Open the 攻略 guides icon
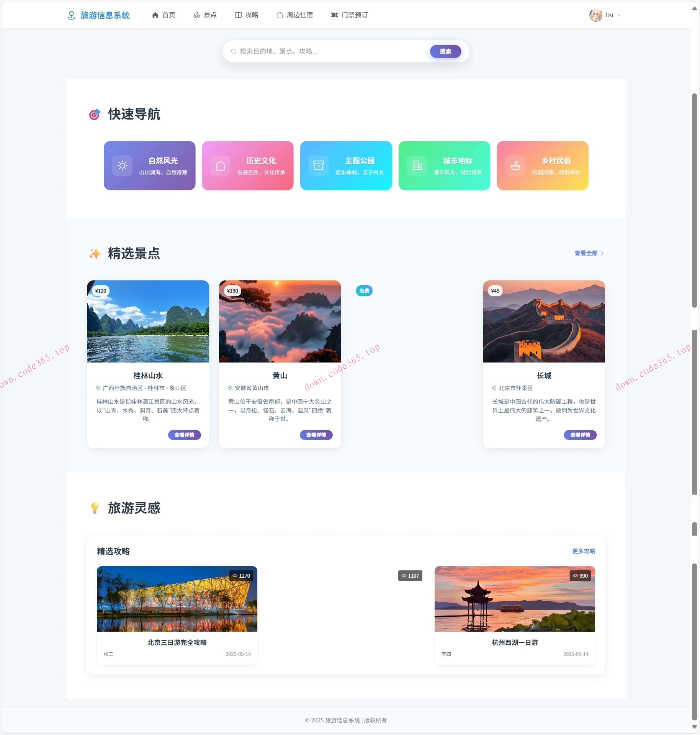700x735 pixels. pos(238,15)
